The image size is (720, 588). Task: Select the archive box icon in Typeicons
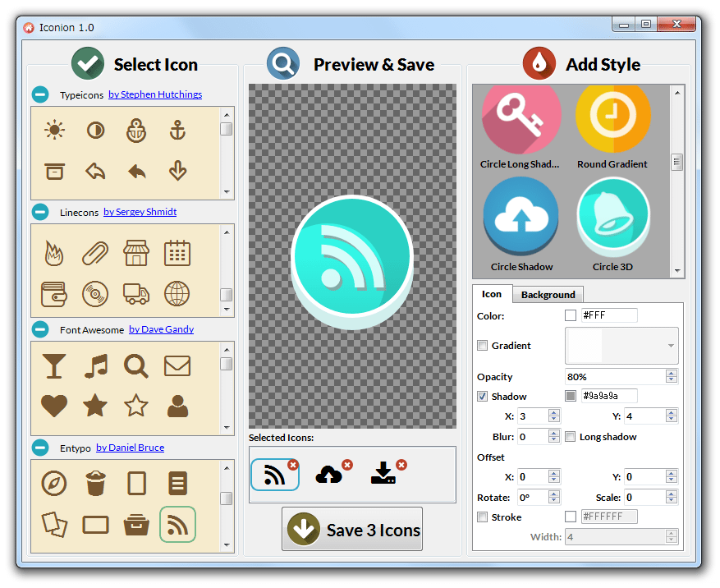55,172
